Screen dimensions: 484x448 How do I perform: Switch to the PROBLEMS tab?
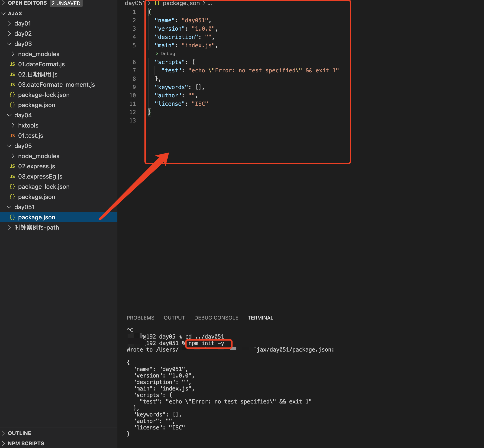point(140,318)
